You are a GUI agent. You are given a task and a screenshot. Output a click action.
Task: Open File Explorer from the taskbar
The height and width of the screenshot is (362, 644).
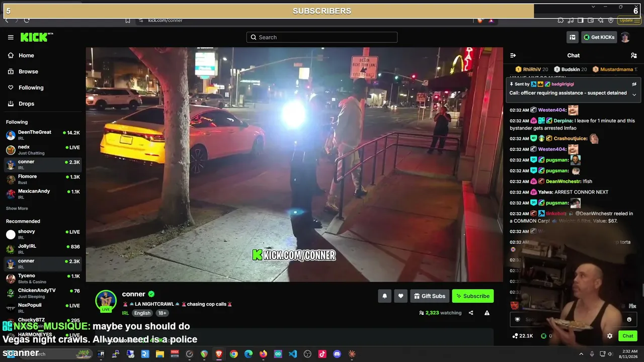click(x=159, y=354)
